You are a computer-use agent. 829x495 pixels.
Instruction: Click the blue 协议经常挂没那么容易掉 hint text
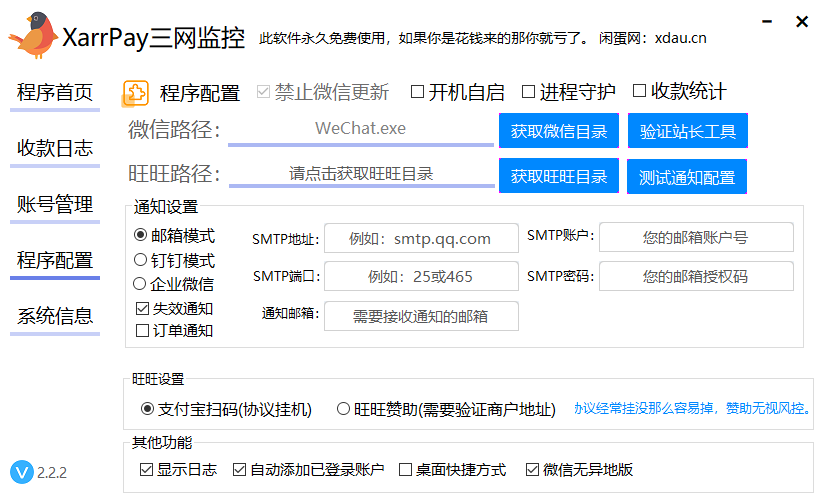(x=694, y=408)
